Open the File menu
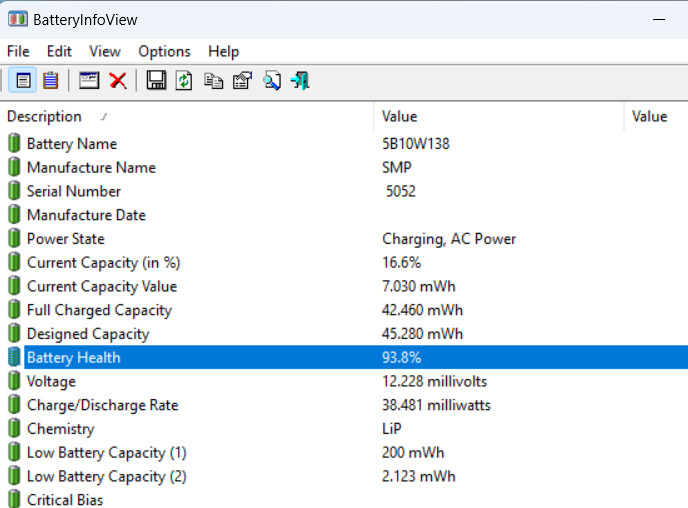The width and height of the screenshot is (688, 508). pos(18,51)
